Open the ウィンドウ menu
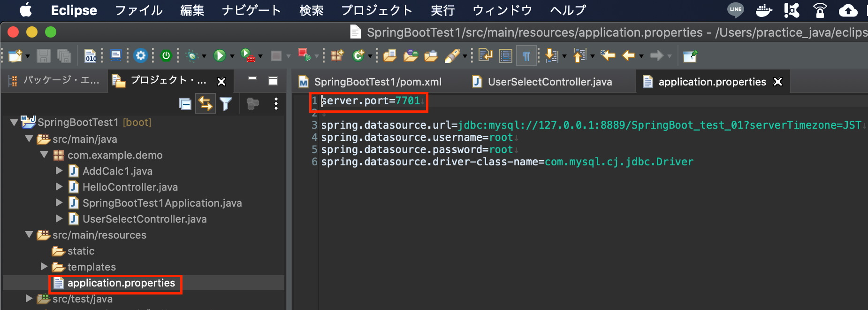Image resolution: width=868 pixels, height=310 pixels. 502,10
